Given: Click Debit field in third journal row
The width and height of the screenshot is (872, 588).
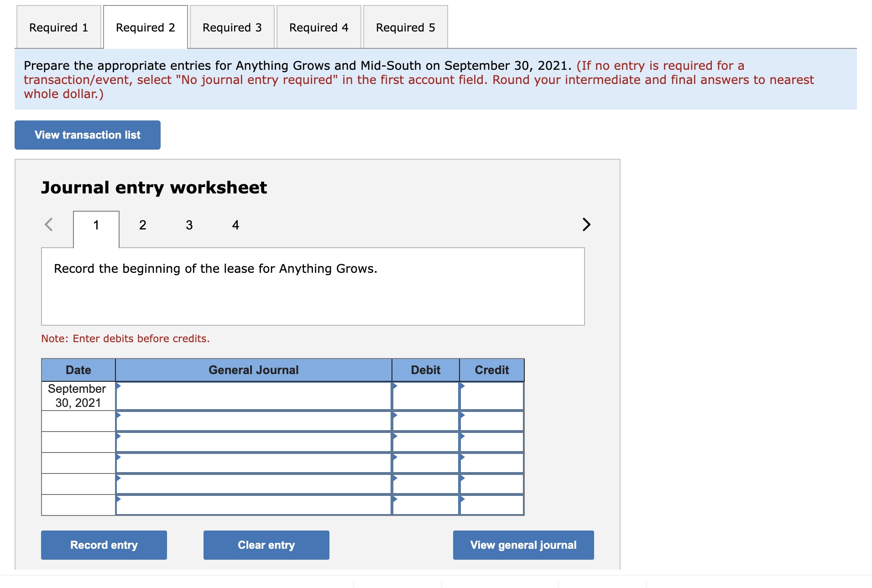Looking at the screenshot, I should click(x=426, y=442).
